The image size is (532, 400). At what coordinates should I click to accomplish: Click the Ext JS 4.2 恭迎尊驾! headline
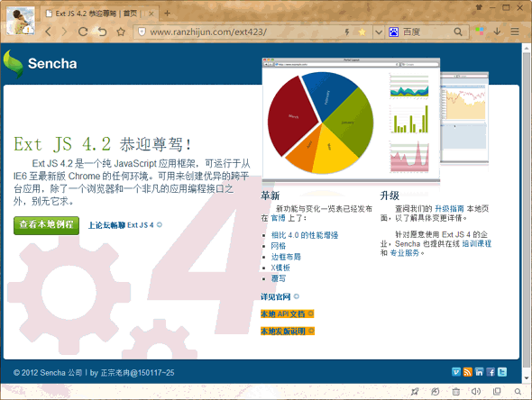[x=103, y=144]
